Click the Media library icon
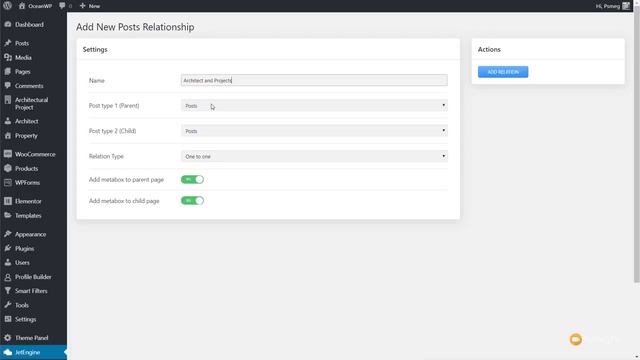Image resolution: width=640 pixels, height=360 pixels. coord(8,58)
